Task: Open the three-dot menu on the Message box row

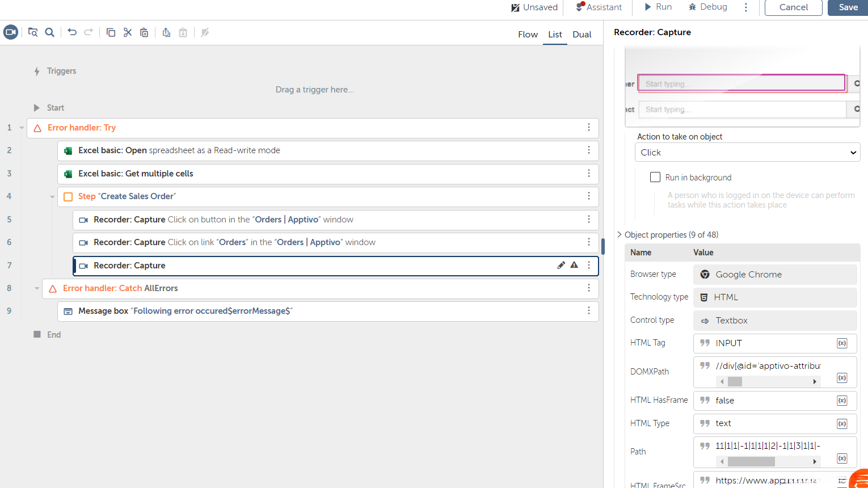Action: 589,311
